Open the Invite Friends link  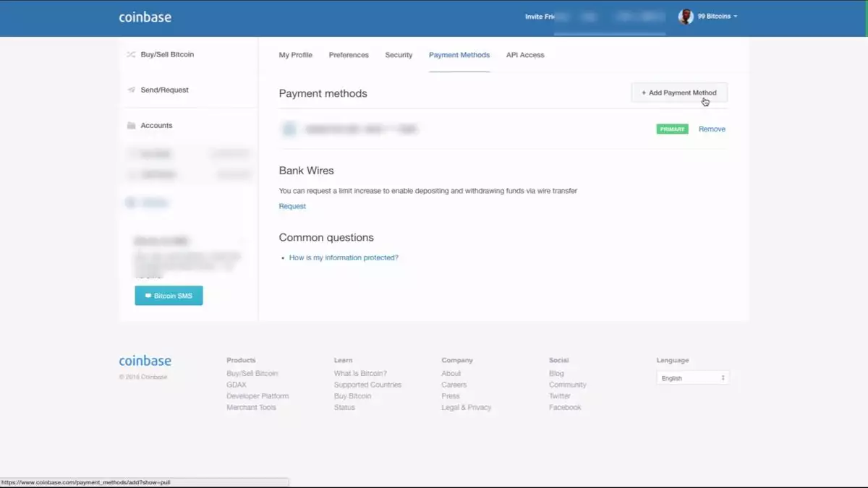[540, 17]
